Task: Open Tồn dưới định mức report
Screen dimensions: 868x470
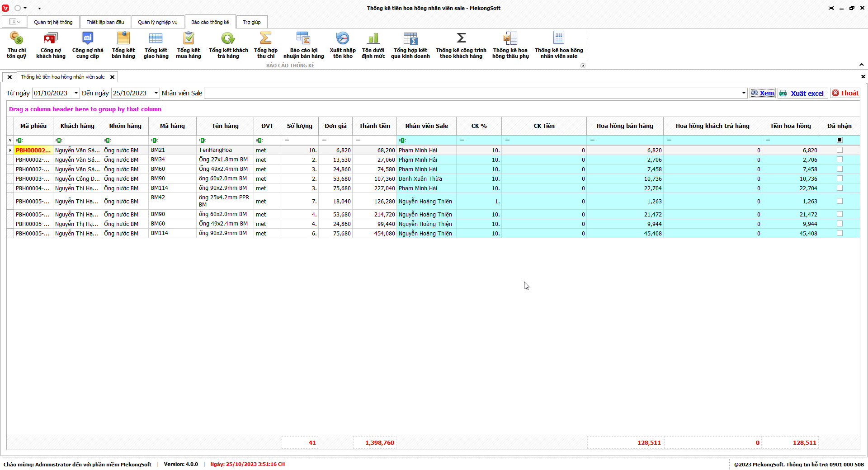Action: click(373, 45)
